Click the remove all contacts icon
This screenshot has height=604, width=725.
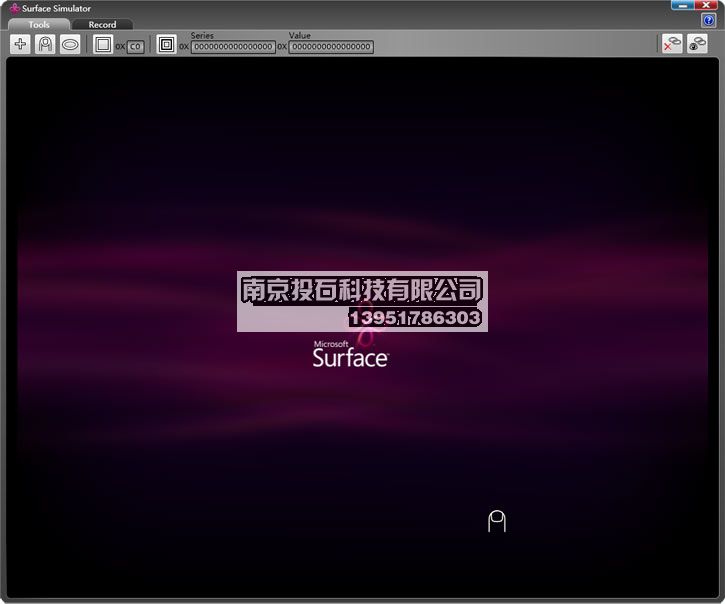point(672,43)
